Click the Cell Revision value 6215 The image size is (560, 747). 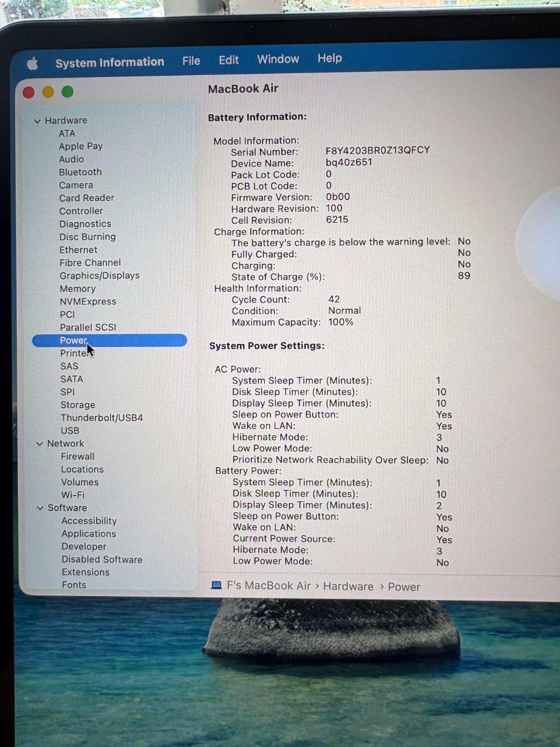pyautogui.click(x=337, y=219)
